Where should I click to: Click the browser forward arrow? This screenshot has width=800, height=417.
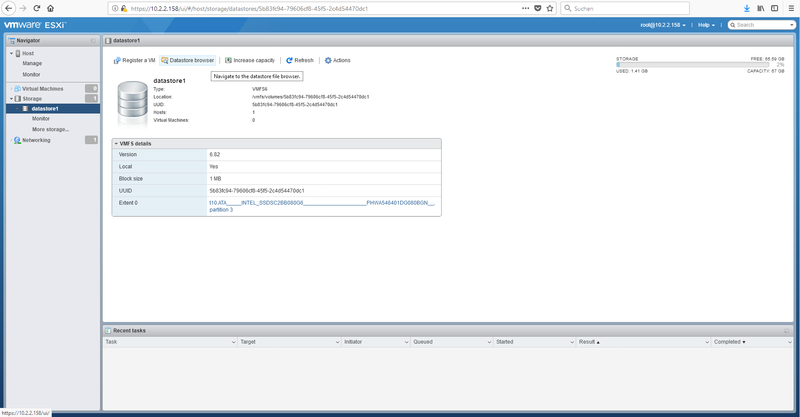[22, 8]
